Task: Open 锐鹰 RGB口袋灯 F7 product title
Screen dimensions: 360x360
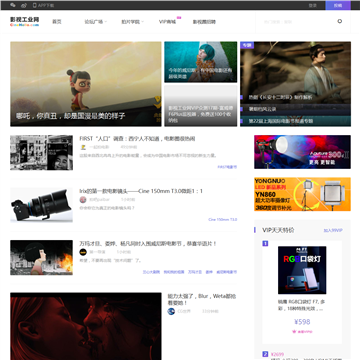Action: (x=302, y=305)
